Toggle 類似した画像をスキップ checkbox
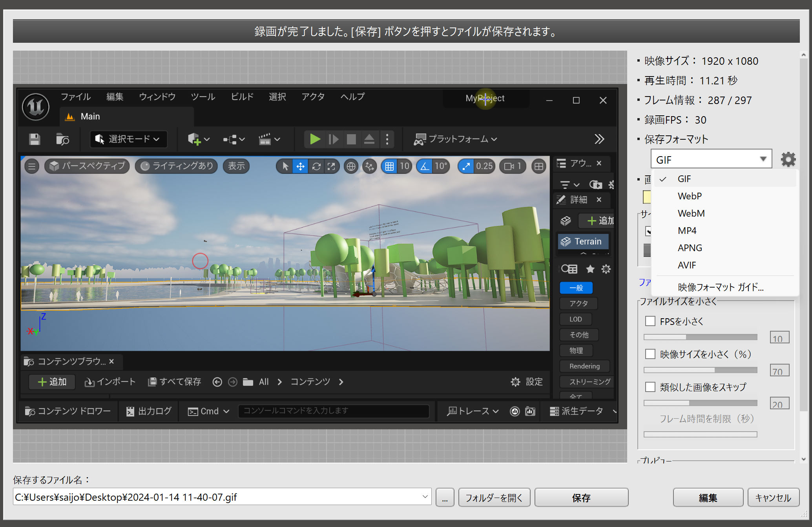812x527 pixels. point(650,387)
